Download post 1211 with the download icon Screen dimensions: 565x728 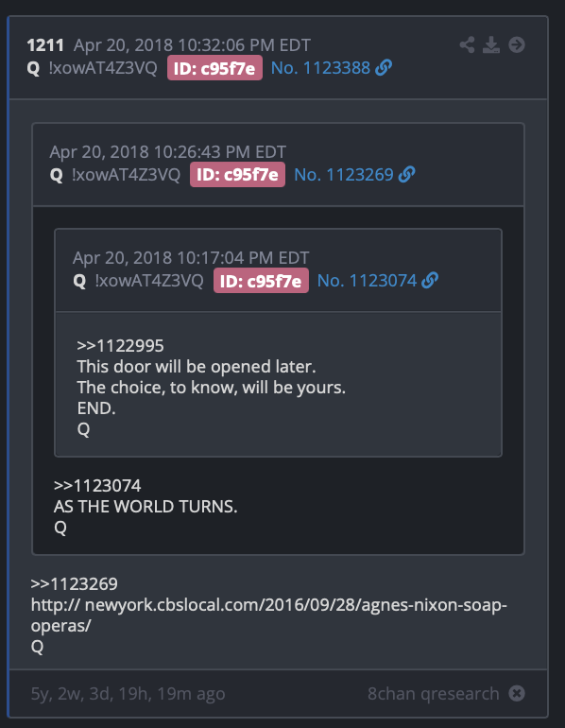[x=491, y=45]
